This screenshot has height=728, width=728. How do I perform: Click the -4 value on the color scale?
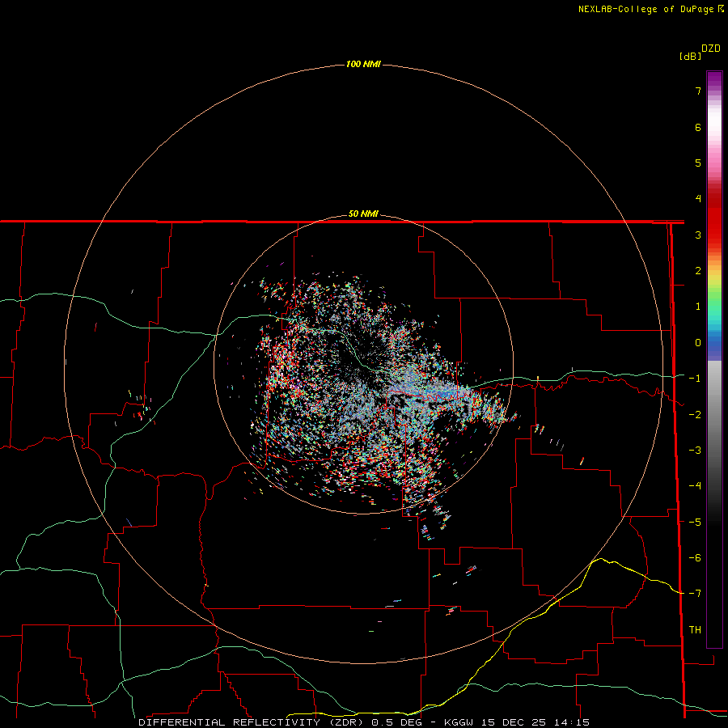click(695, 486)
